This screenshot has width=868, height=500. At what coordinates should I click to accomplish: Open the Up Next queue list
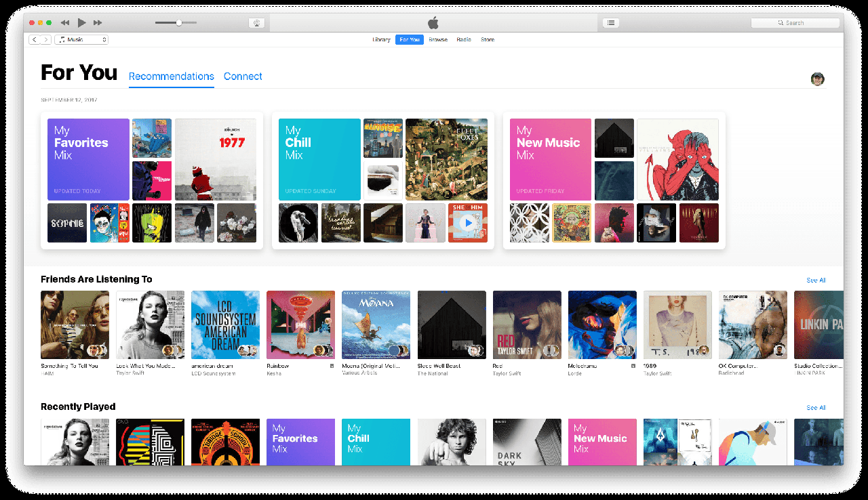pyautogui.click(x=610, y=22)
